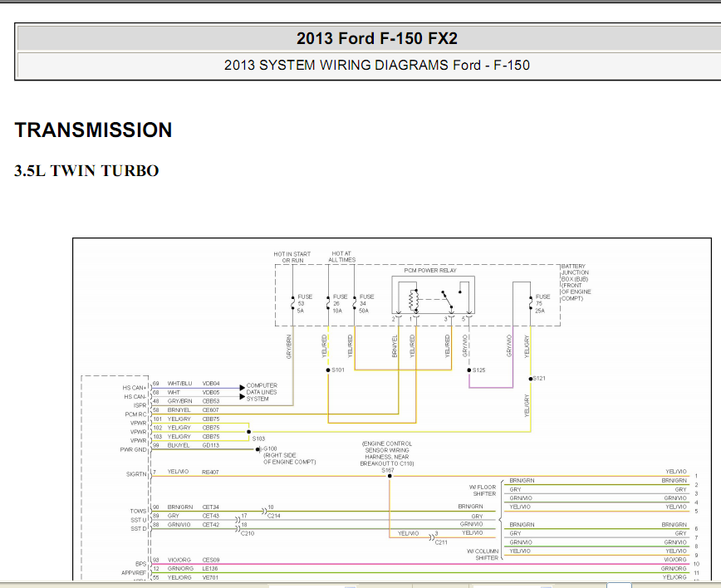Click the 'TOWS' pin name

pos(138,512)
